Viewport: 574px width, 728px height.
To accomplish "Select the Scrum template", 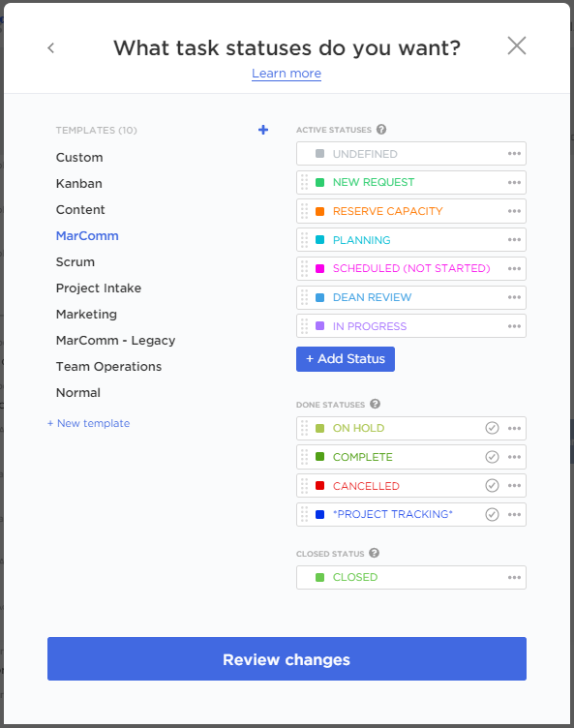I will tap(76, 261).
